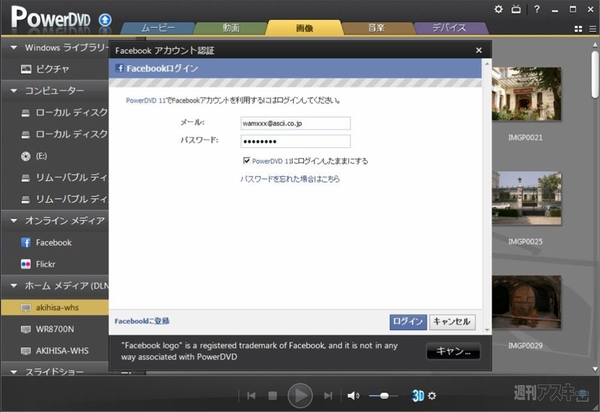Viewport: 600px width, 412px height.
Task: Click the PowerDVD 11 link text
Action: pos(146,101)
